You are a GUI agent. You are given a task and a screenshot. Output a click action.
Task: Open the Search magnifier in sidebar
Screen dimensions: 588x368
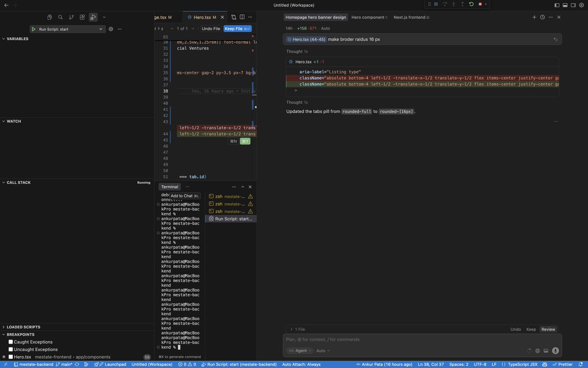click(x=60, y=17)
